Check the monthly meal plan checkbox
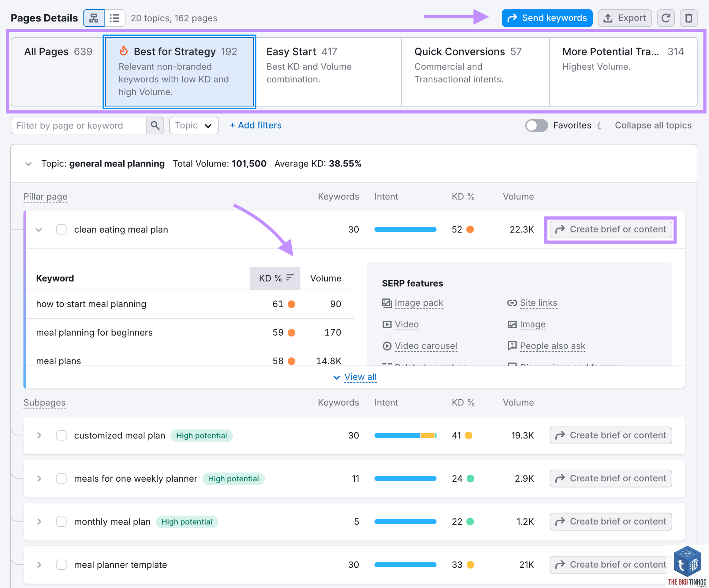The image size is (709, 588). (x=61, y=522)
